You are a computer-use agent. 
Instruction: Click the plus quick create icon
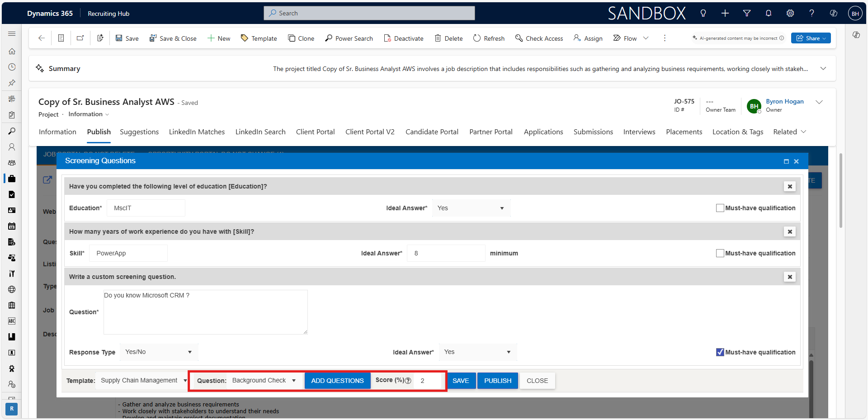725,13
